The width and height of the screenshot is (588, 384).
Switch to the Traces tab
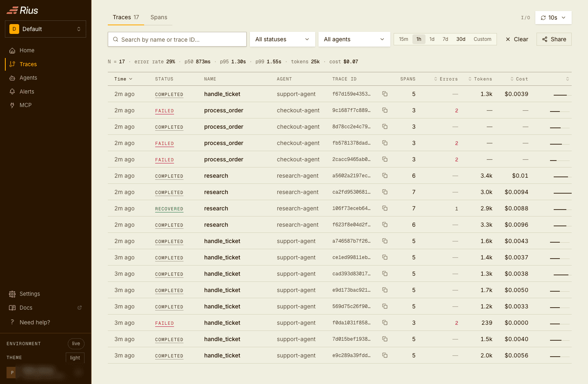point(126,17)
